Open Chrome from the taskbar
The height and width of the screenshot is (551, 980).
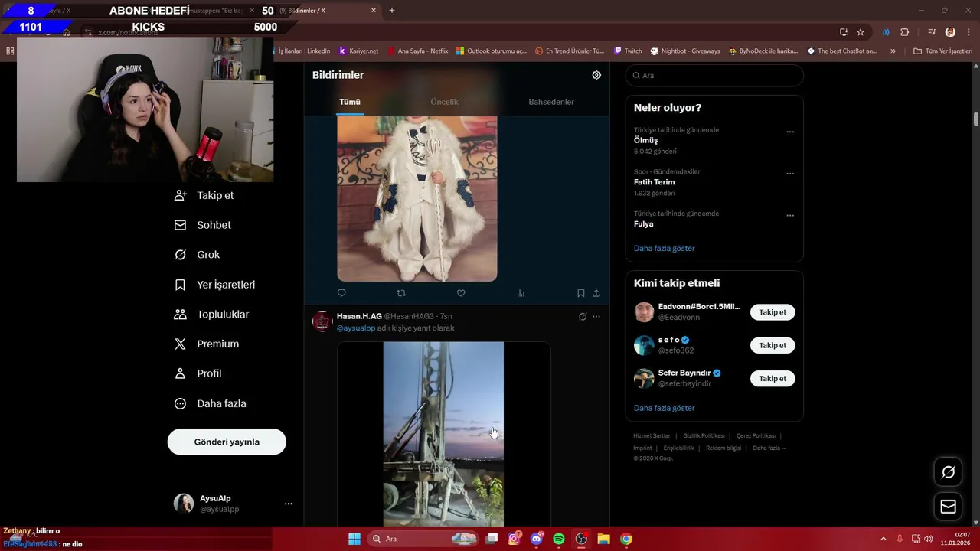[x=626, y=539]
